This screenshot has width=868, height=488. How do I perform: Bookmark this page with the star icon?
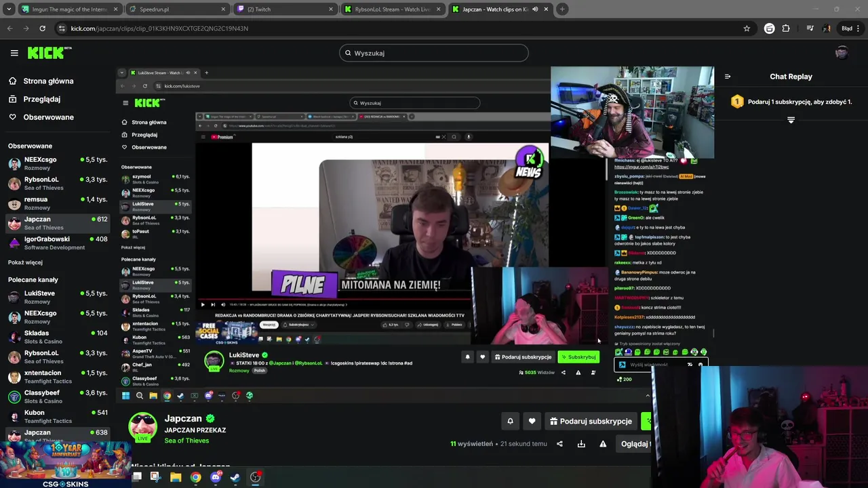pyautogui.click(x=747, y=28)
